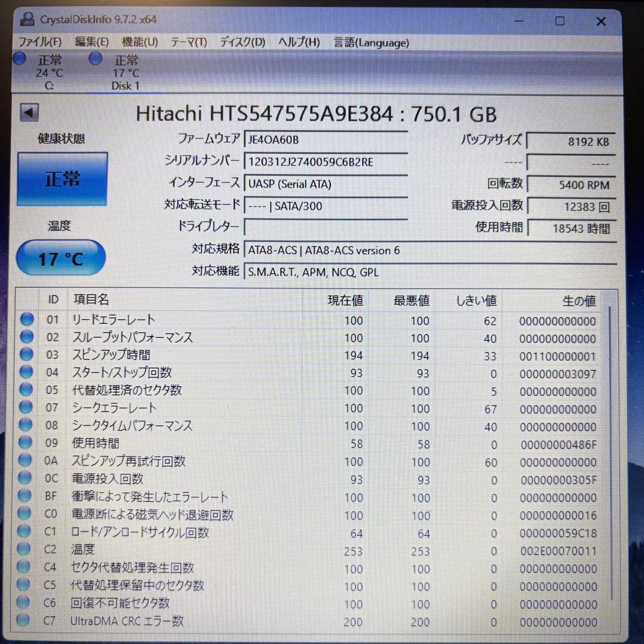Click the status icon for row C7
Viewport: 644px width, 644px height.
coord(23,620)
